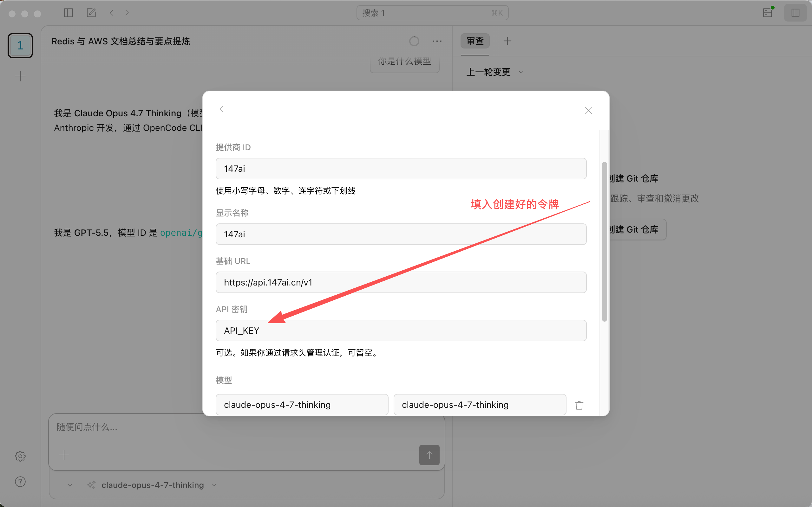The width and height of the screenshot is (812, 507).
Task: Expand the chevron left of the model selector
Action: 70,485
